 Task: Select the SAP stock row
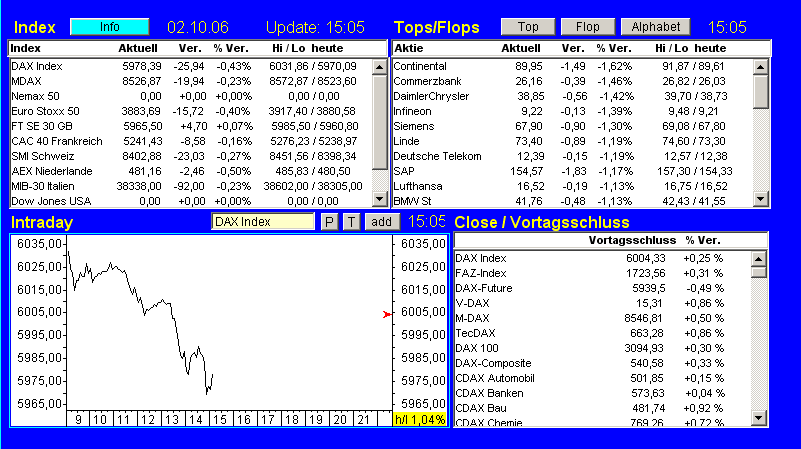coord(572,171)
